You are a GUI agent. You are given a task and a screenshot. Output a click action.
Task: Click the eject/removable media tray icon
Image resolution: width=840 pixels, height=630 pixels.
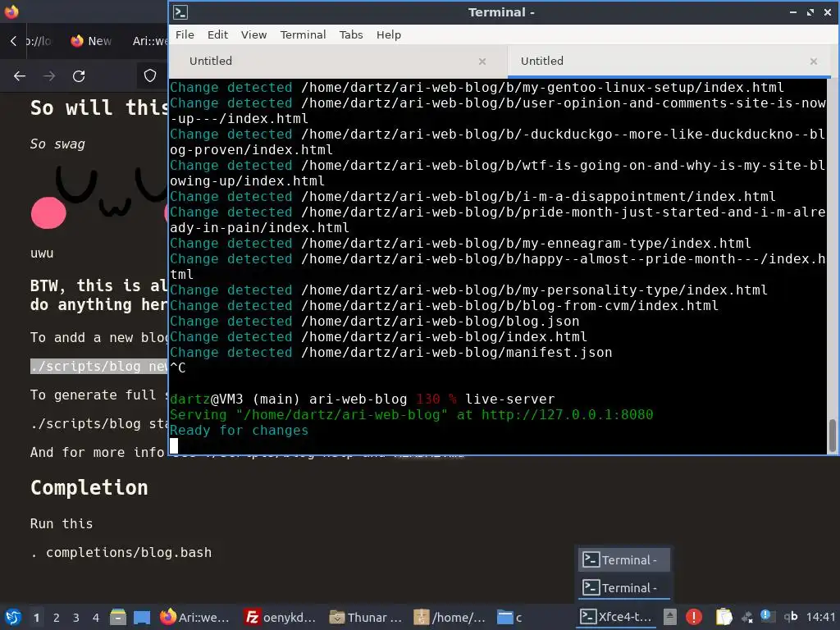[669, 617]
